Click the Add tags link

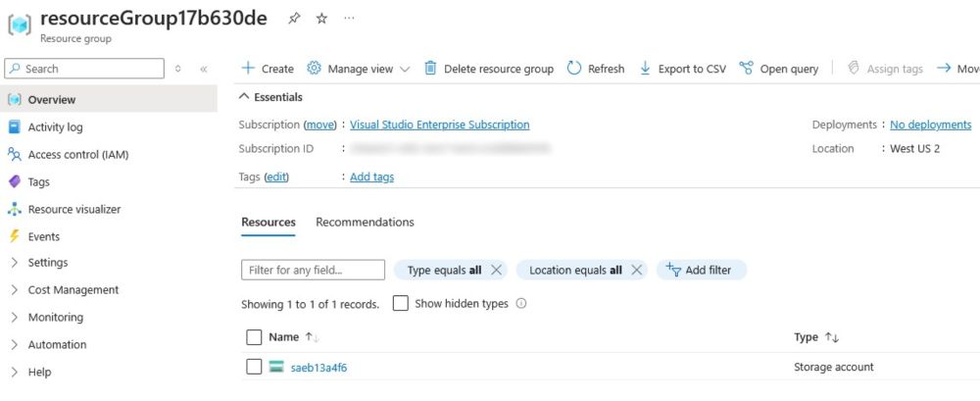[x=371, y=177]
